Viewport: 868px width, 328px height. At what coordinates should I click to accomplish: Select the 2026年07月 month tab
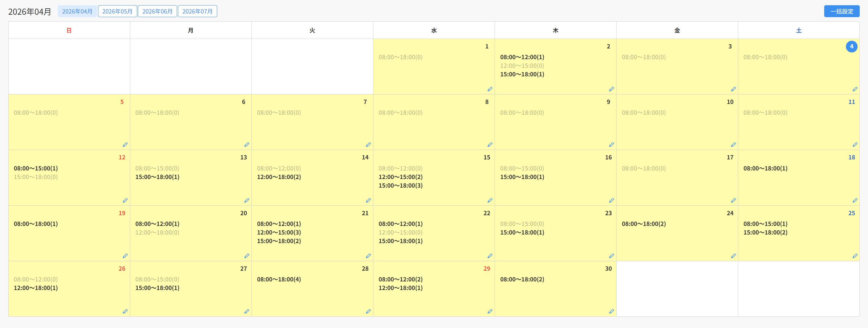[197, 11]
